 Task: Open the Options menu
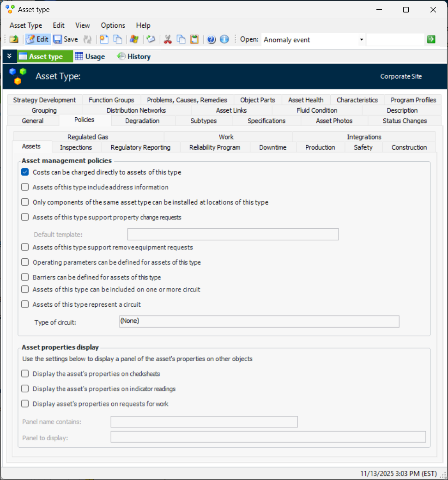coord(113,25)
